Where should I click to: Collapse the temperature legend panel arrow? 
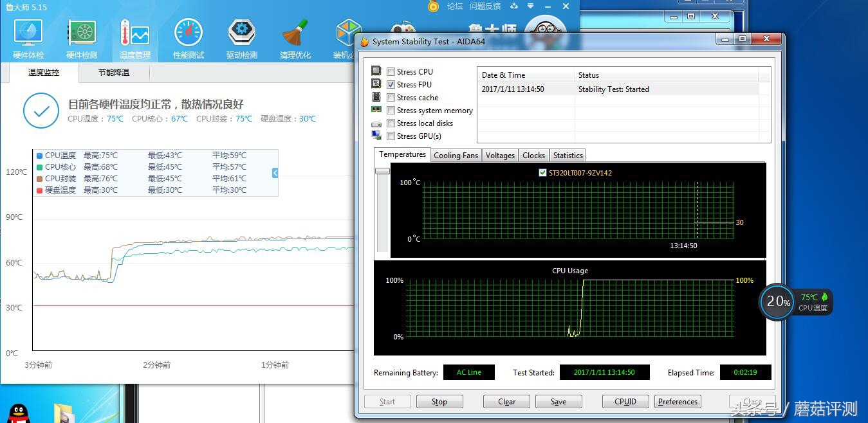(275, 173)
